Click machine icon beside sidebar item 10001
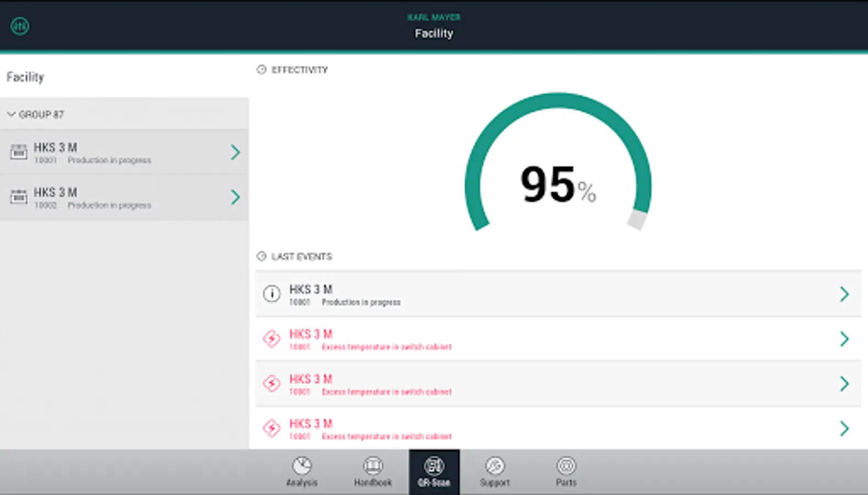868x495 pixels. [x=19, y=152]
